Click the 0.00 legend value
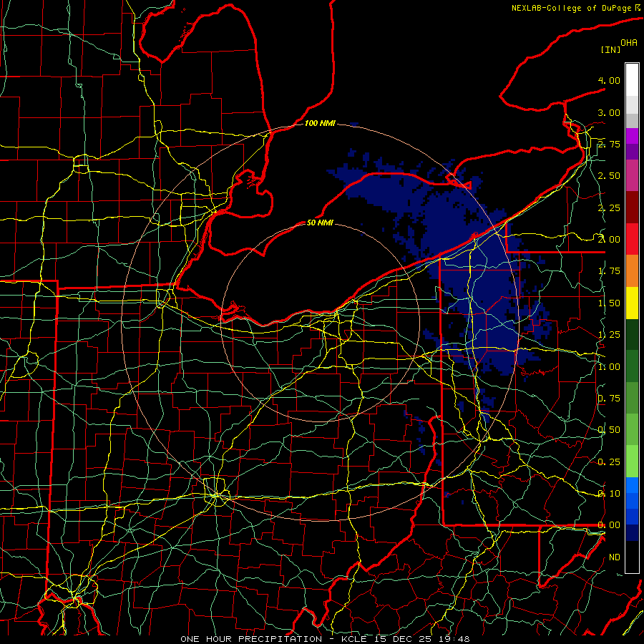The width and height of the screenshot is (644, 644). click(609, 525)
